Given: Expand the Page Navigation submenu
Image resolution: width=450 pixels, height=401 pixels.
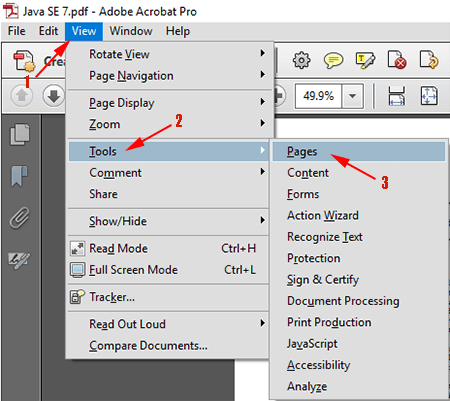Looking at the screenshot, I should (169, 76).
